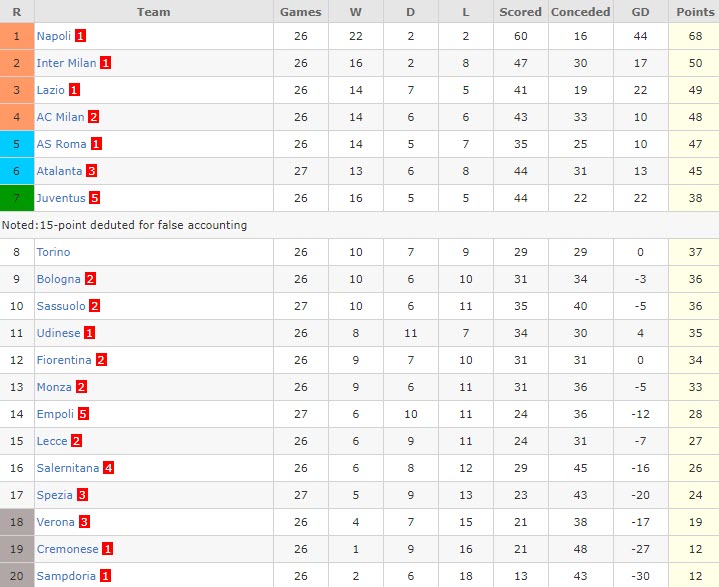
Task: Click Sampdoria's red card badge
Action: coord(105,576)
